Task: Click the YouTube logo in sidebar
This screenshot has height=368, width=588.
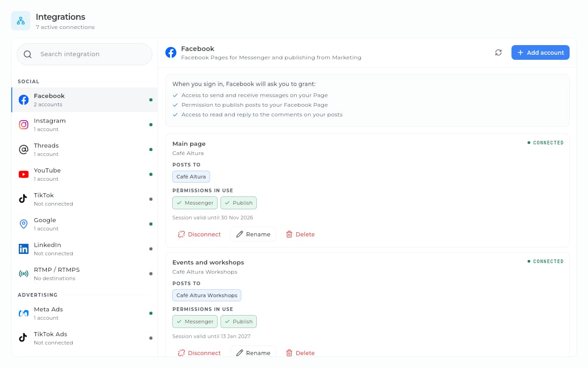Action: click(23, 174)
